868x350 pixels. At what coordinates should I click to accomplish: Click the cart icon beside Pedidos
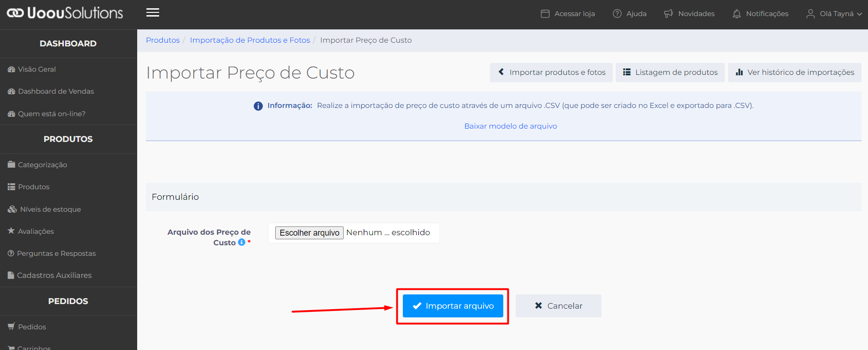coord(11,326)
